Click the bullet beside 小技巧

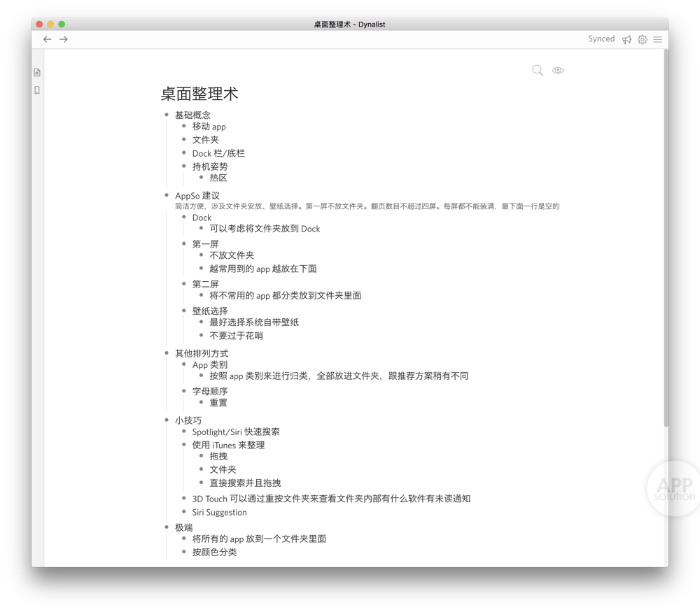tap(167, 420)
